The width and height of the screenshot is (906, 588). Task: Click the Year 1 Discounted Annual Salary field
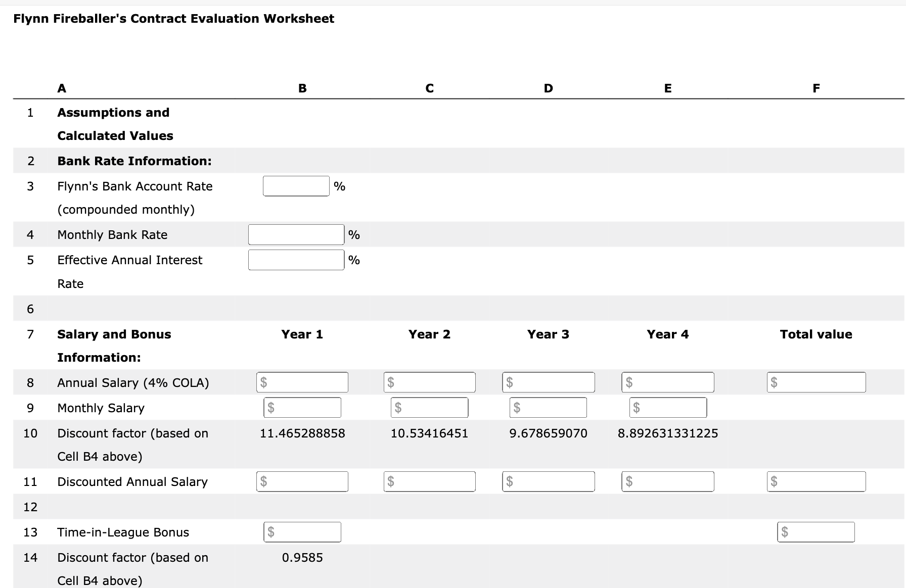coord(302,481)
